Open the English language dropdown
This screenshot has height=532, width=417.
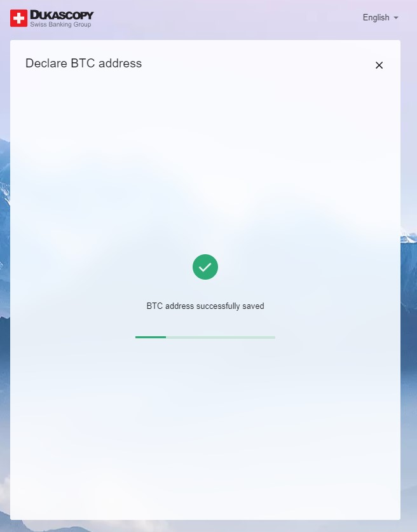380,18
